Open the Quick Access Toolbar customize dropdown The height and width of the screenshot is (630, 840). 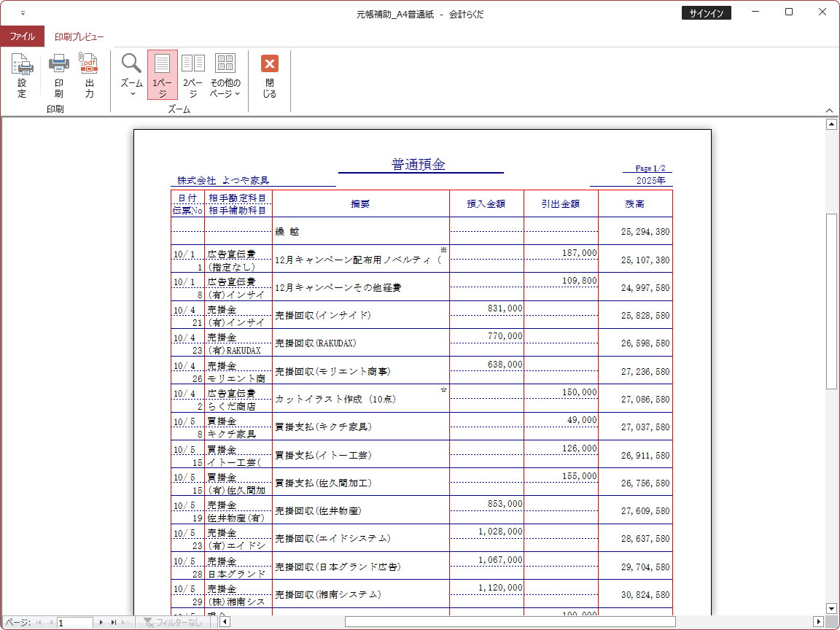tap(23, 13)
